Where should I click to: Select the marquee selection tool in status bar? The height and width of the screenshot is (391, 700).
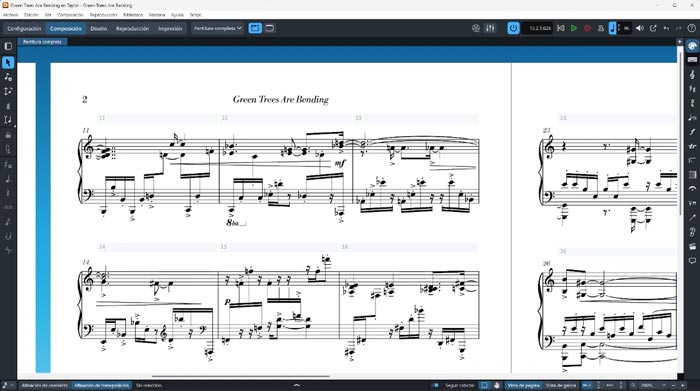(x=484, y=385)
